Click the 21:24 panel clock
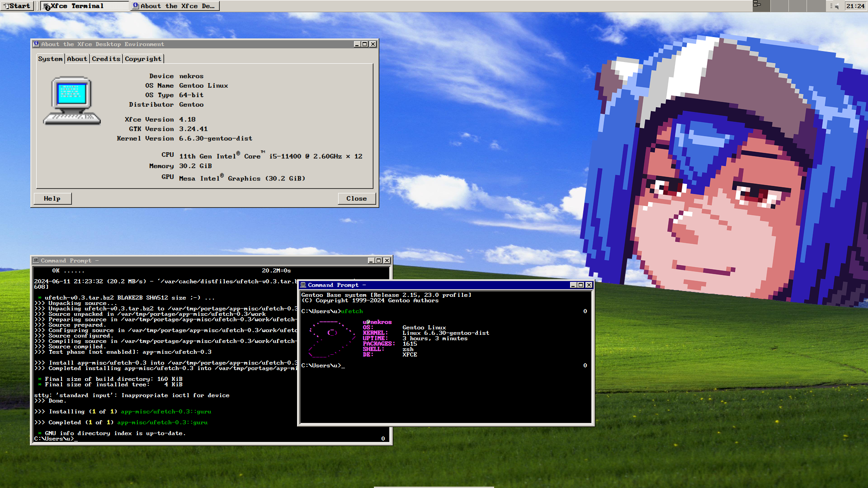The height and width of the screenshot is (488, 868). tap(855, 6)
